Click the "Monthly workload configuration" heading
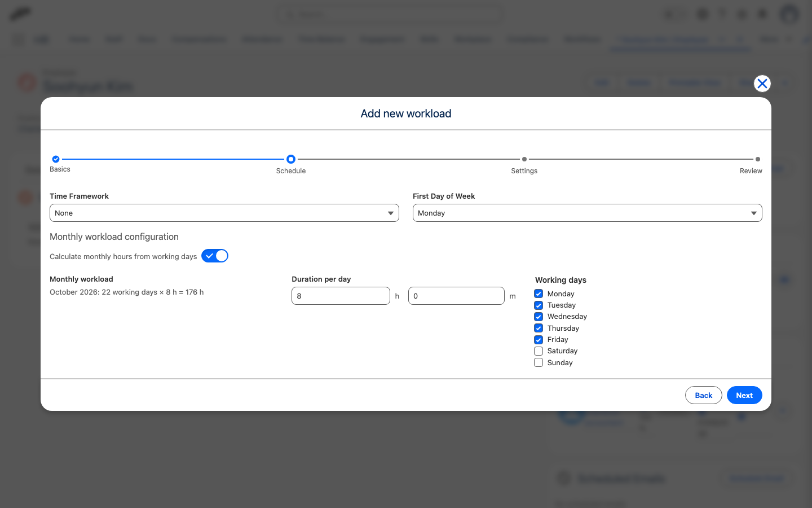812x508 pixels. pyautogui.click(x=114, y=237)
